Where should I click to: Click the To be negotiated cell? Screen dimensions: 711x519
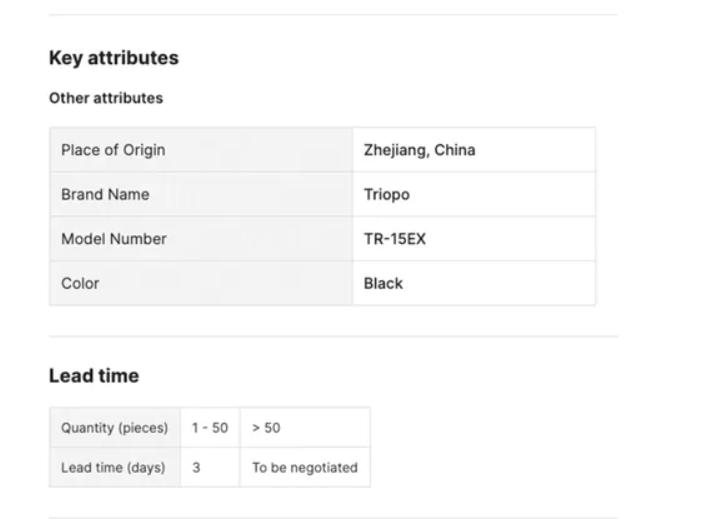pyautogui.click(x=304, y=467)
